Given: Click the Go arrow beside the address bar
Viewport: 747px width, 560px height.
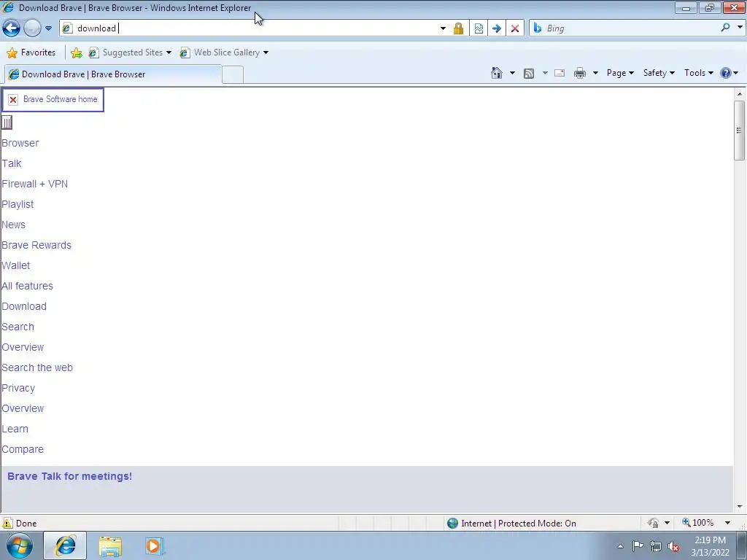Looking at the screenshot, I should (496, 28).
